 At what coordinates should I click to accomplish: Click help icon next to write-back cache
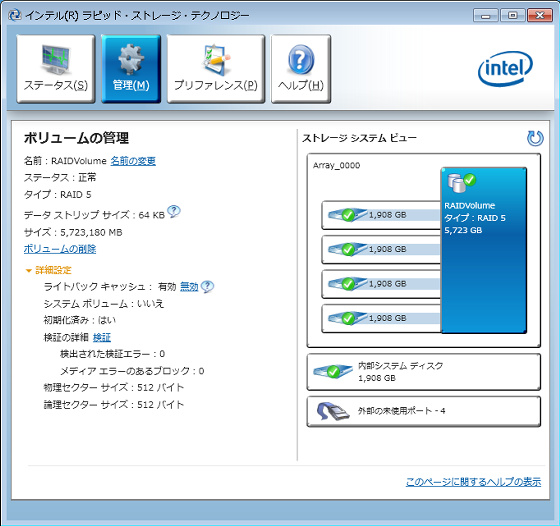pos(207,286)
